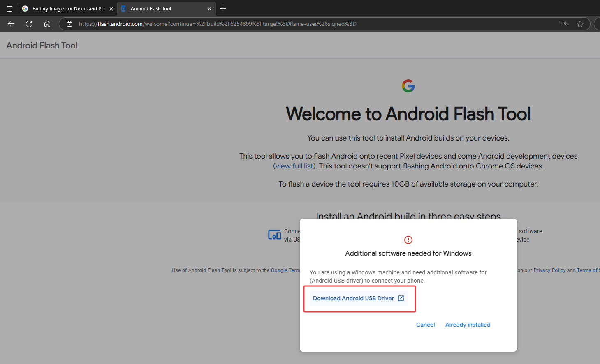Click the address bar URL
The image size is (600, 364).
coord(218,24)
